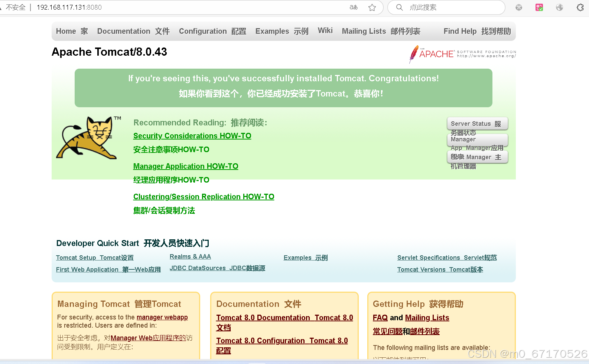
Task: Click the magnifier icon in the search box
Action: (x=399, y=7)
